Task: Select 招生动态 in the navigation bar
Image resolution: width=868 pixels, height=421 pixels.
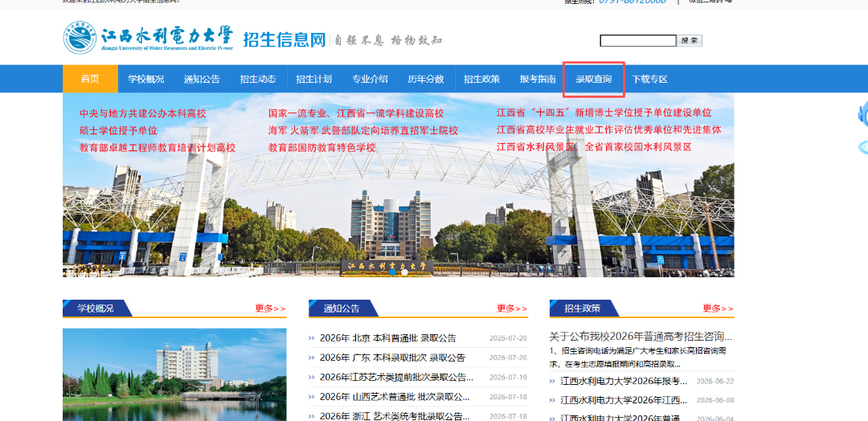Action: tap(258, 79)
